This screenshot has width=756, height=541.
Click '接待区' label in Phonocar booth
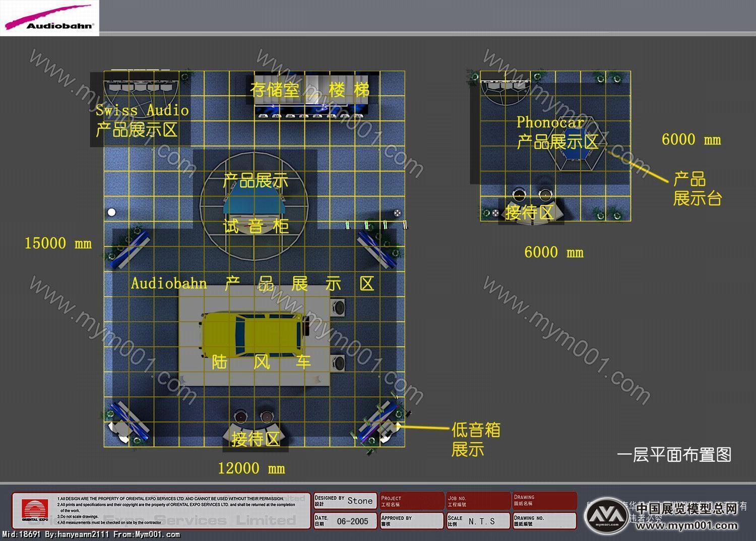(530, 212)
